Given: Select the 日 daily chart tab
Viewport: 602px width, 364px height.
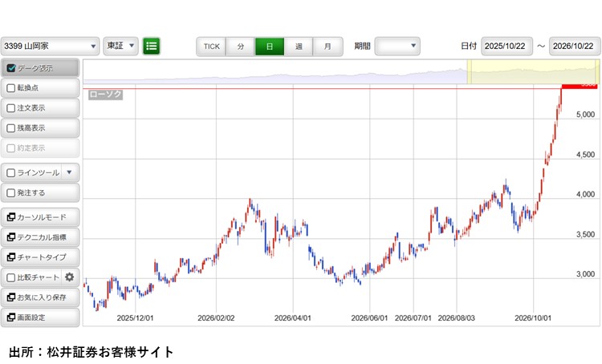Looking at the screenshot, I should [x=270, y=47].
